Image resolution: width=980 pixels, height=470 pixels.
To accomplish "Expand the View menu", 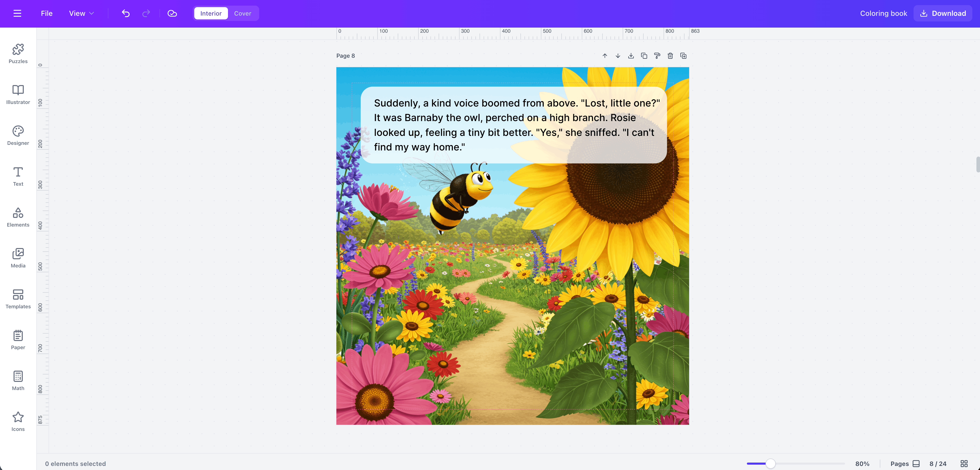I will point(81,13).
